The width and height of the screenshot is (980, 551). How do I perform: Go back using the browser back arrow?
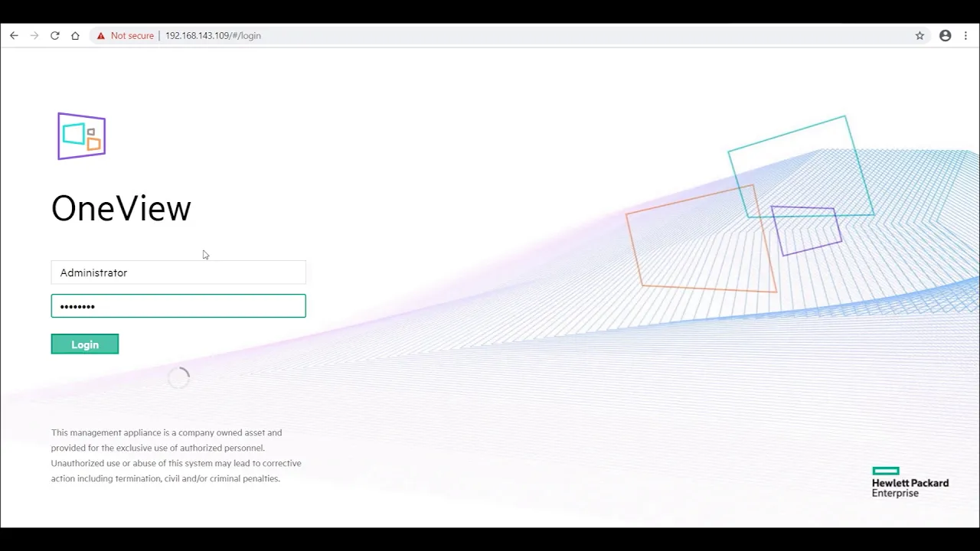tap(14, 35)
